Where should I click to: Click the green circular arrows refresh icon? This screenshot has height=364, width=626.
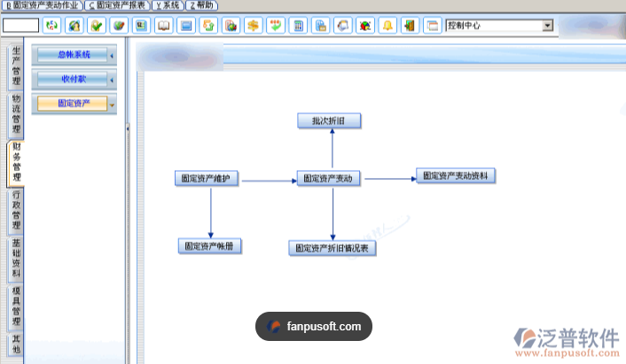pyautogui.click(x=52, y=26)
